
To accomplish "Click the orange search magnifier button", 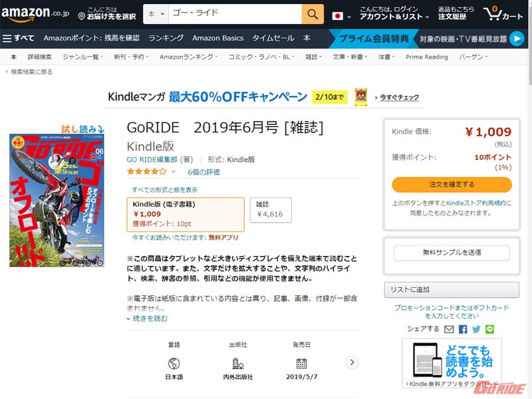I will point(313,14).
